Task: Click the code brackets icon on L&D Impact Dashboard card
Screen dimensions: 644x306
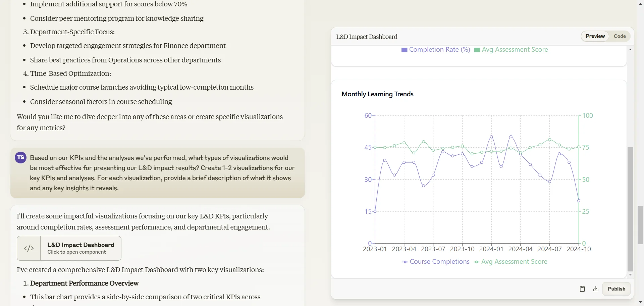Action: [29, 248]
